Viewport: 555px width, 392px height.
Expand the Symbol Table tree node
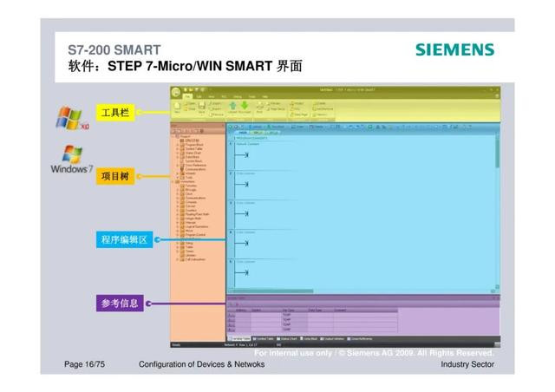tap(177, 148)
